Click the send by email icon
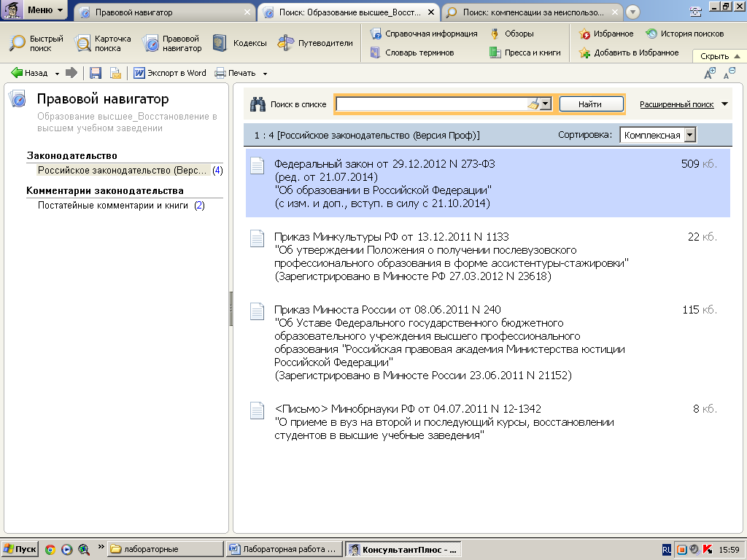The image size is (747, 560). pyautogui.click(x=115, y=73)
